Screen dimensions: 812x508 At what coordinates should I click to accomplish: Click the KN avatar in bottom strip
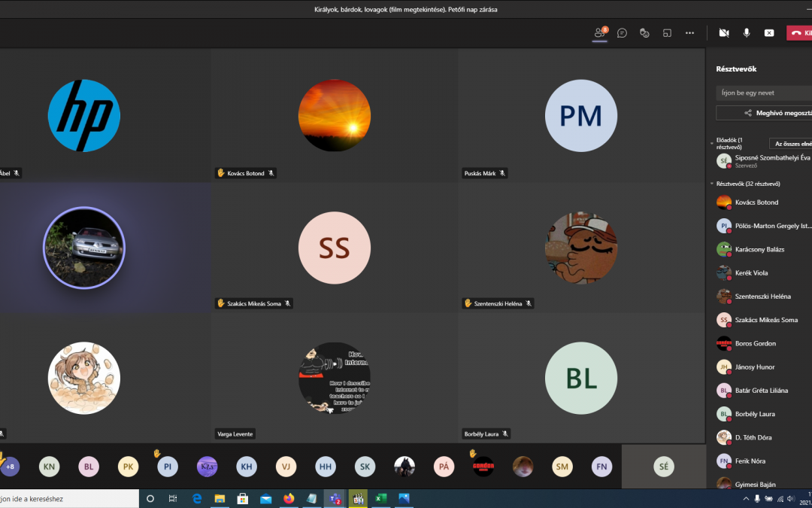point(49,467)
